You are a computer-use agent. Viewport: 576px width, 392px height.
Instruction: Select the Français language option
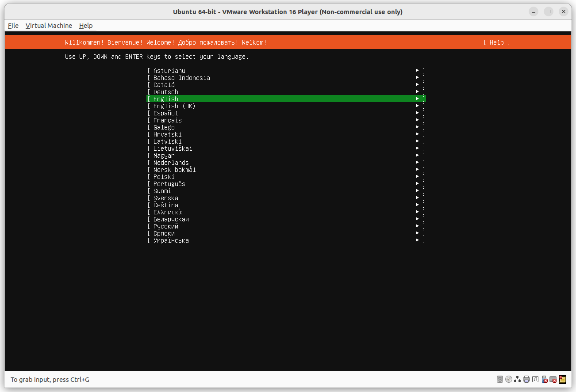click(x=167, y=120)
